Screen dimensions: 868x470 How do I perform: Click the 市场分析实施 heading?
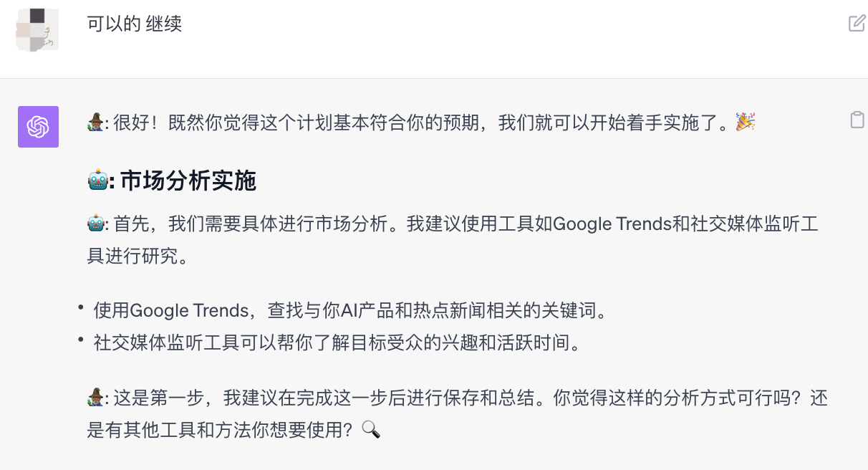pos(188,181)
